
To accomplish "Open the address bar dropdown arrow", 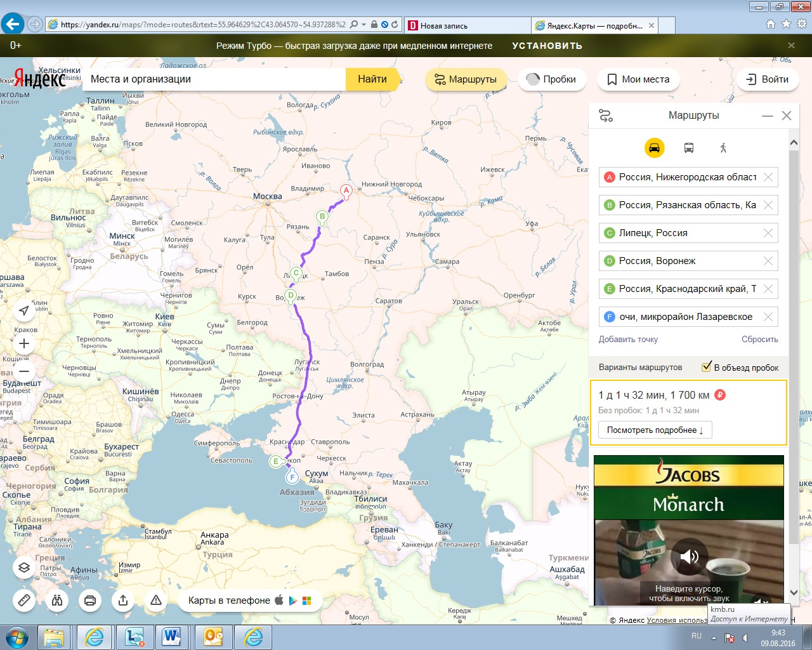I will 363,25.
